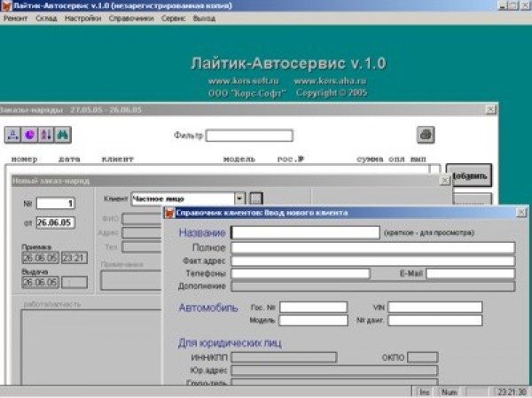Click the sort order toolbar icon
Screen dimensions: 532x398
point(46,135)
